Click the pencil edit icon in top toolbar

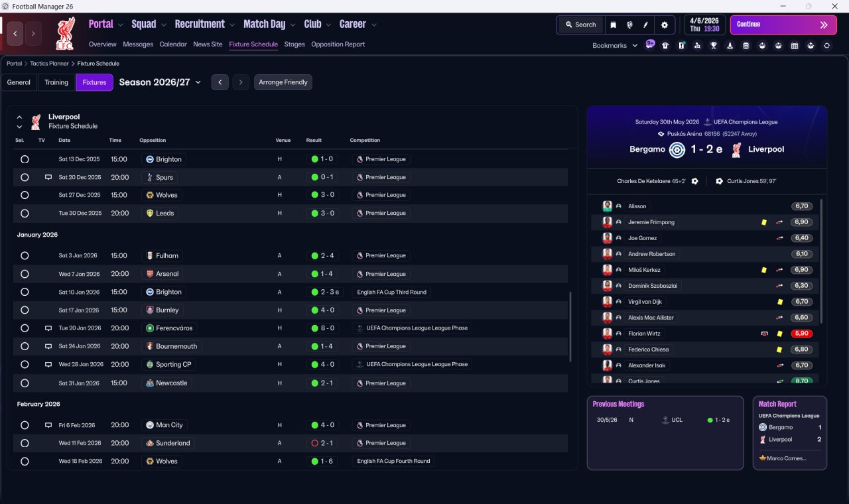point(645,25)
